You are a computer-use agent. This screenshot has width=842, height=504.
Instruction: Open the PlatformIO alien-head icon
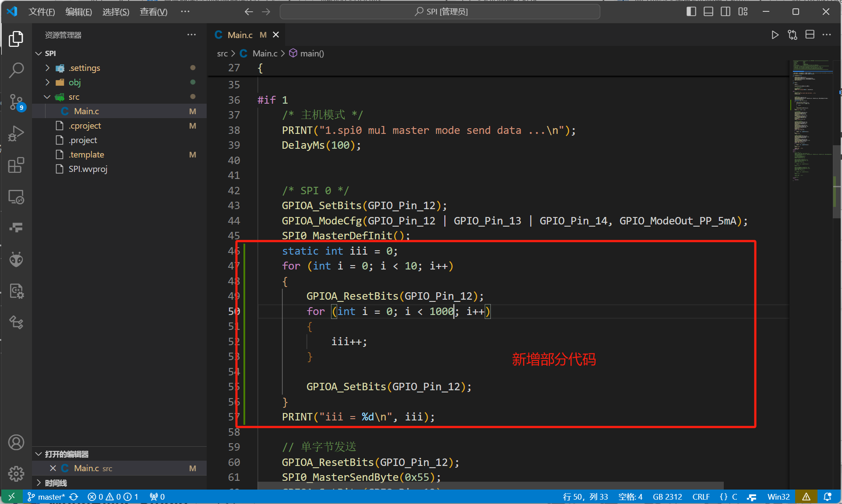(x=16, y=259)
